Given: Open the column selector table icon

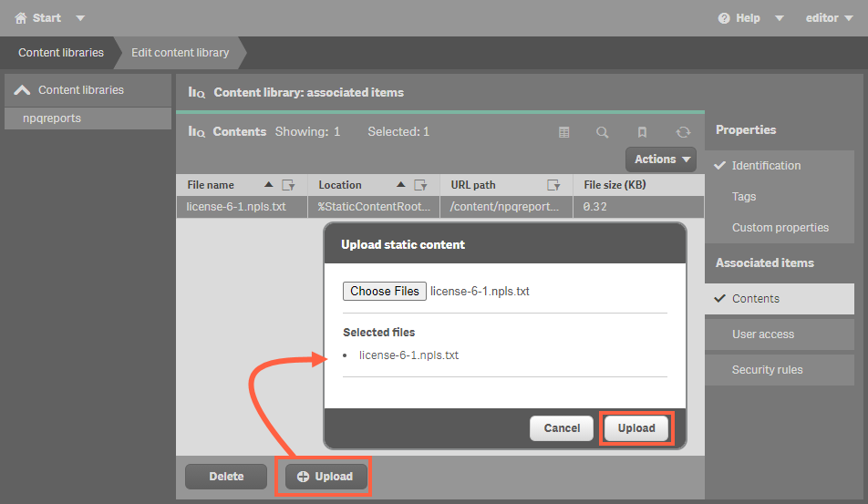Looking at the screenshot, I should (x=563, y=132).
